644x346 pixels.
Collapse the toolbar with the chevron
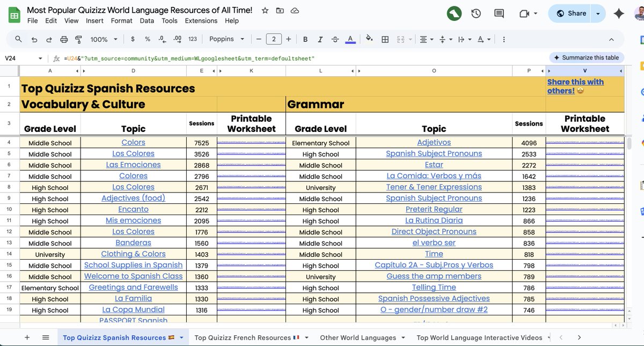611,39
